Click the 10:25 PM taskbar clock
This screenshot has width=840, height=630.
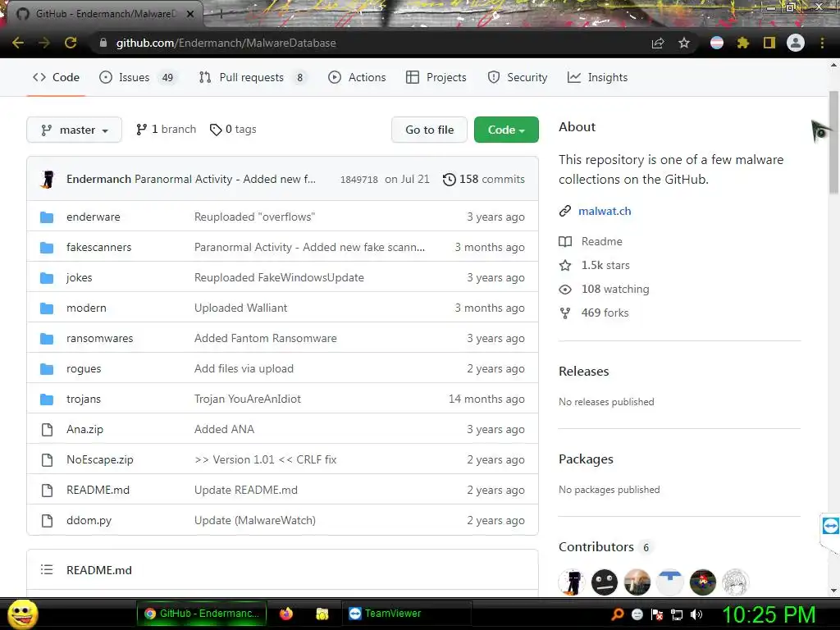tap(769, 614)
